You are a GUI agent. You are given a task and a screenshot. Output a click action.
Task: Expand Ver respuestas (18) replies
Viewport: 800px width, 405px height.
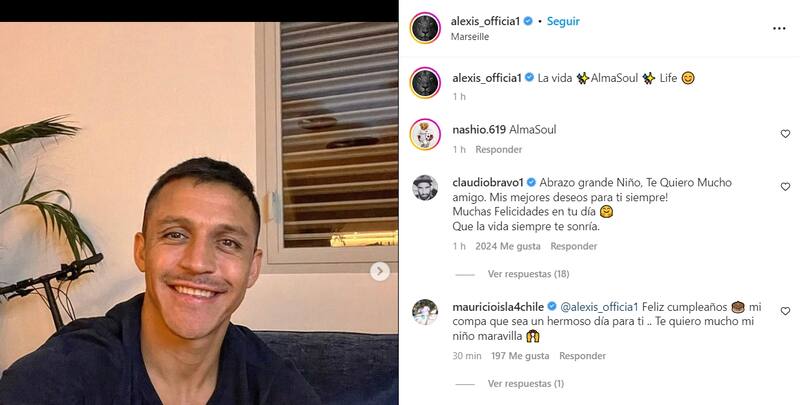point(528,274)
